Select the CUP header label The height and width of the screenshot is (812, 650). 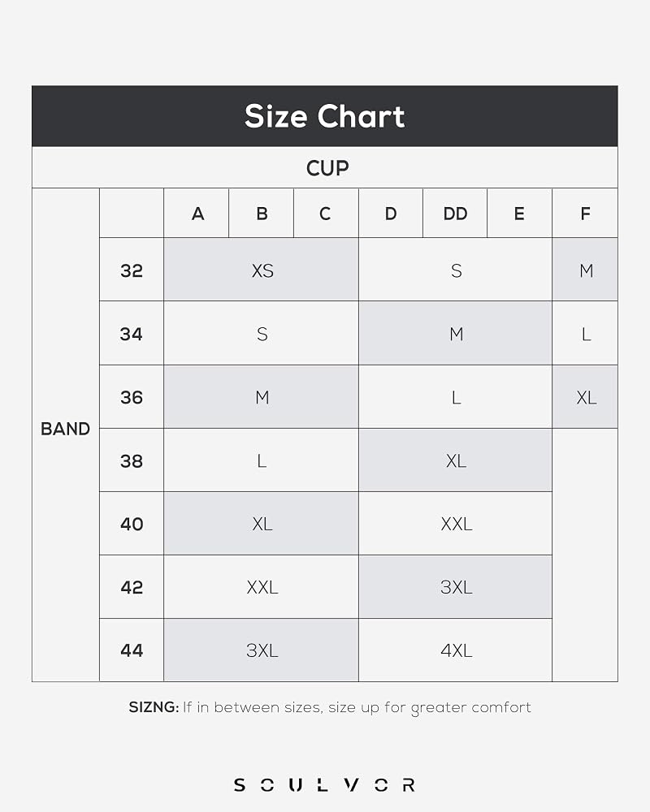point(327,168)
